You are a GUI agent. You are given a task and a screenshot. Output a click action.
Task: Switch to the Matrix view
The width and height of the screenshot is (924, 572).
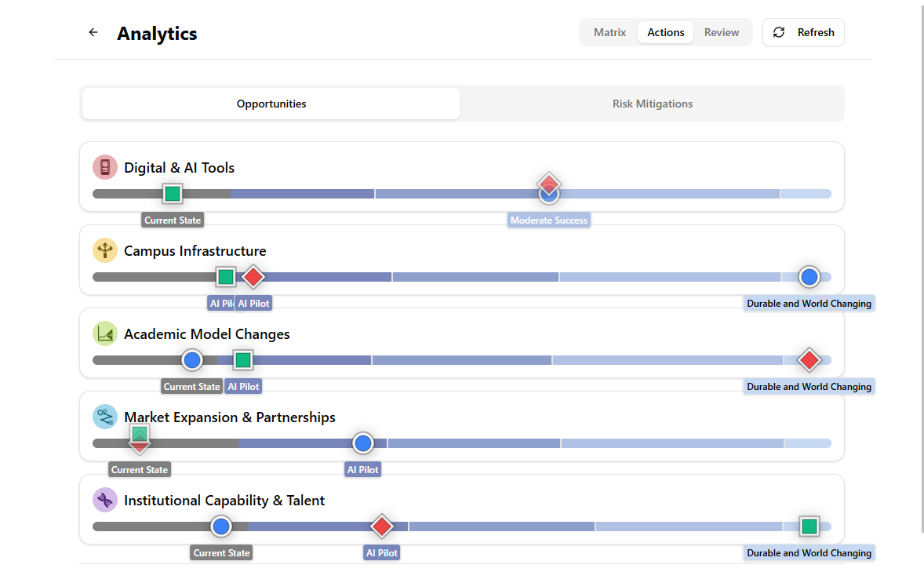coord(609,32)
